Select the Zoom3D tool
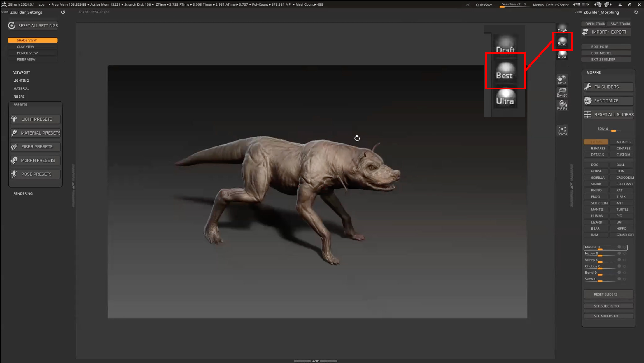 562,92
